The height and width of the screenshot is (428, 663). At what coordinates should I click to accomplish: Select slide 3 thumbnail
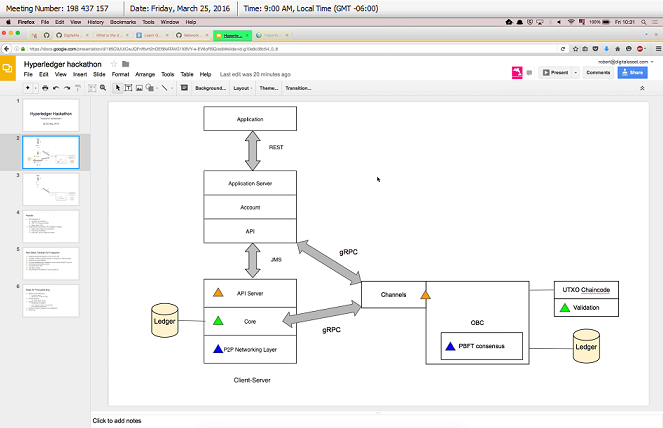(51, 189)
